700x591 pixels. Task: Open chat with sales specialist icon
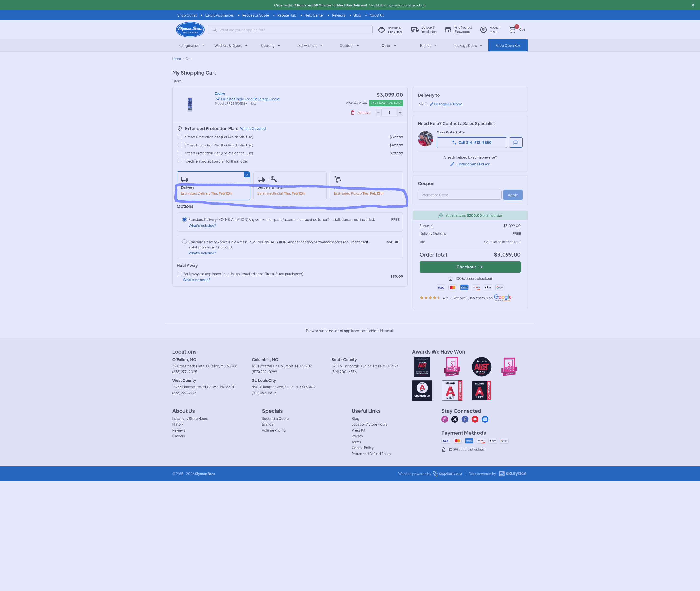pyautogui.click(x=515, y=142)
